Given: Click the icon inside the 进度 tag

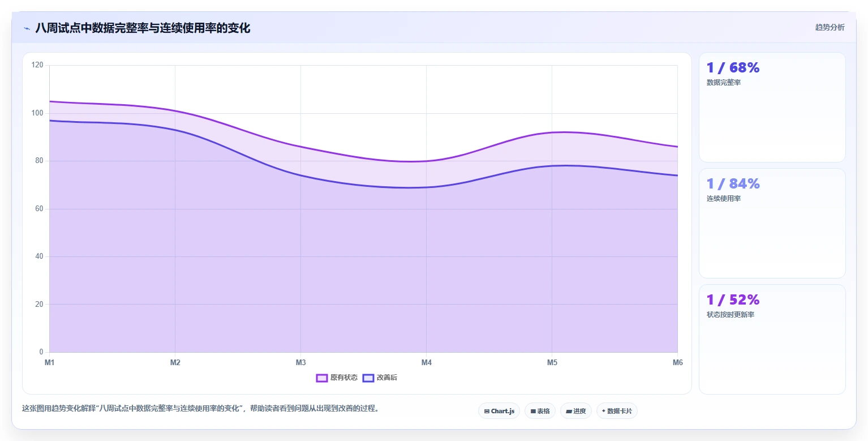Looking at the screenshot, I should 569,412.
